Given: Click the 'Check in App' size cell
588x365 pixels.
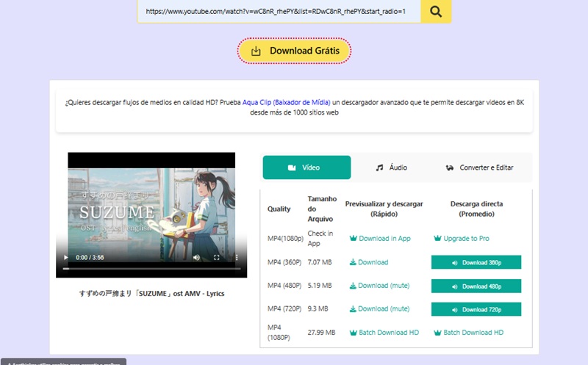Looking at the screenshot, I should coord(320,239).
